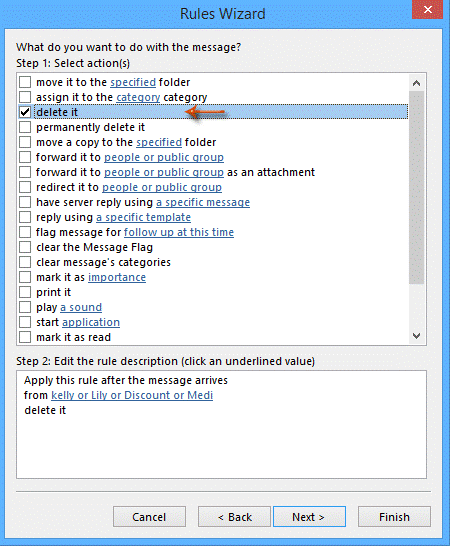Check the 'clear message's categories' checkbox

[25, 262]
